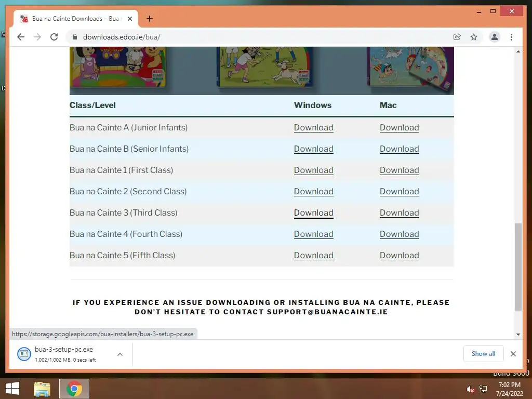This screenshot has width=532, height=399.
Task: Open Chrome's three-dot menu
Action: click(x=511, y=37)
